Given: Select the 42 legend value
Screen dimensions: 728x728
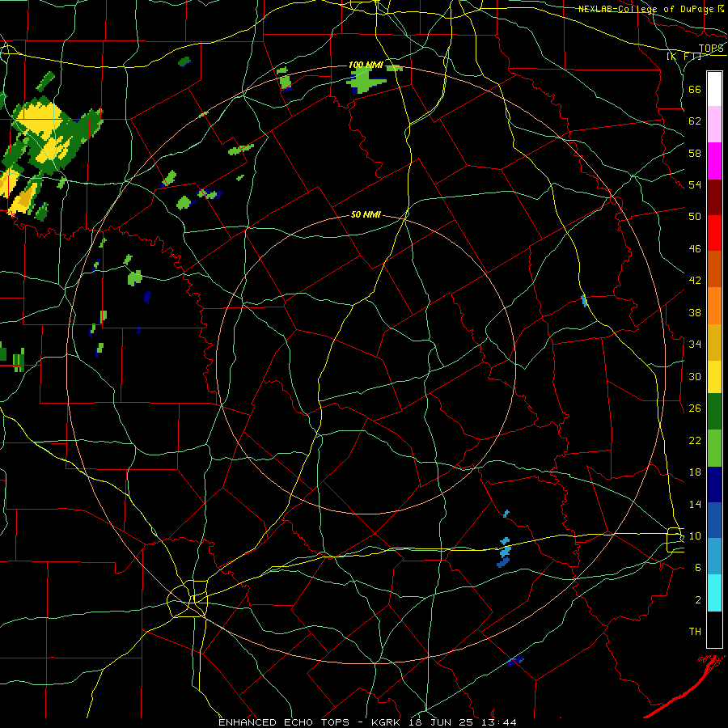Looking at the screenshot, I should pyautogui.click(x=695, y=281).
